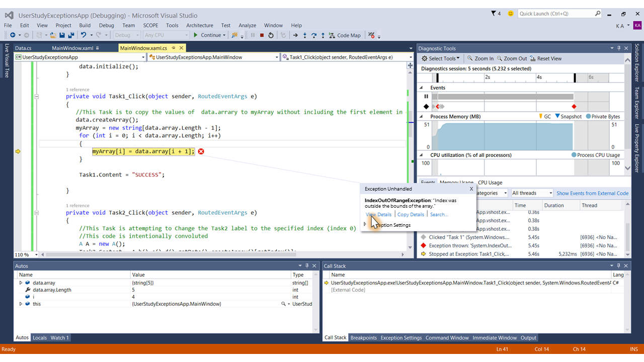Click the Search... link in exception popup
Image resolution: width=644 pixels, height=362 pixels.
click(439, 215)
